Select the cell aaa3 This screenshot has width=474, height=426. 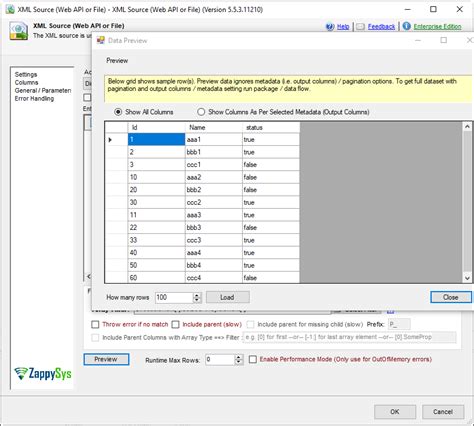click(214, 215)
